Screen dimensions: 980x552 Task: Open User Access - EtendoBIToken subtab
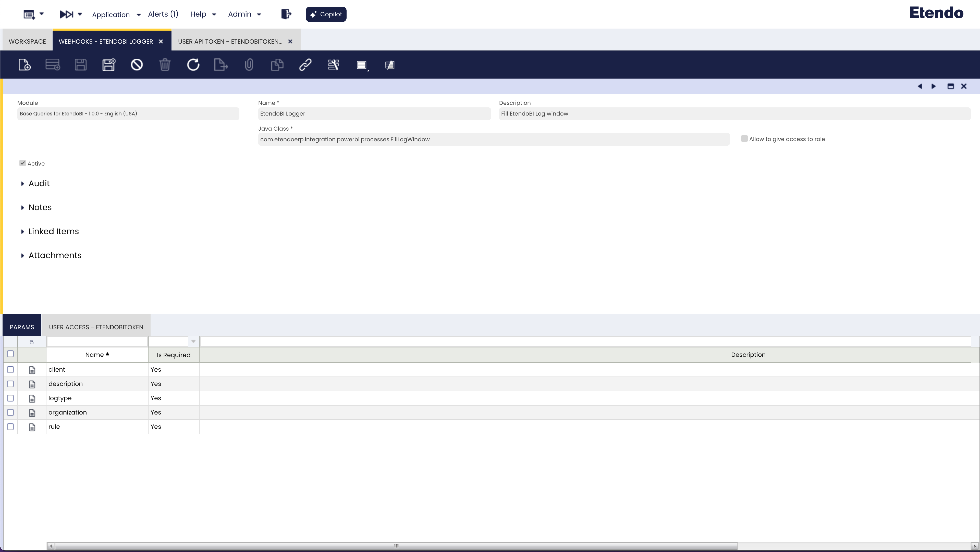click(96, 327)
